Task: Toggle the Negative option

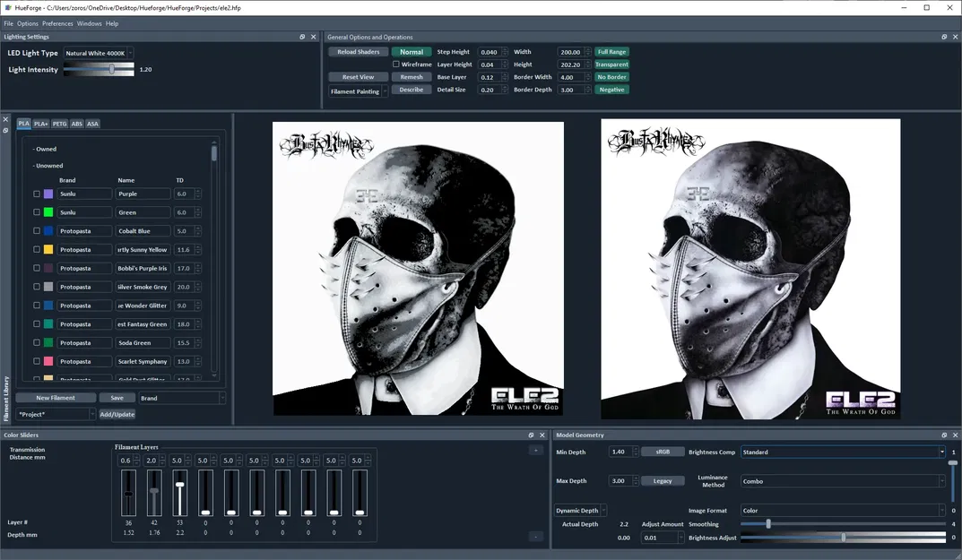Action: click(x=611, y=89)
